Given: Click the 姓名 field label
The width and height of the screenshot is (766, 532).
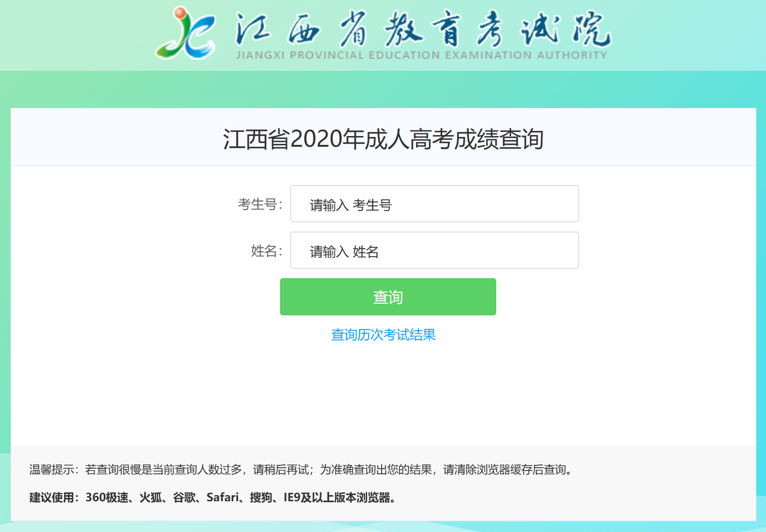Looking at the screenshot, I should (266, 251).
